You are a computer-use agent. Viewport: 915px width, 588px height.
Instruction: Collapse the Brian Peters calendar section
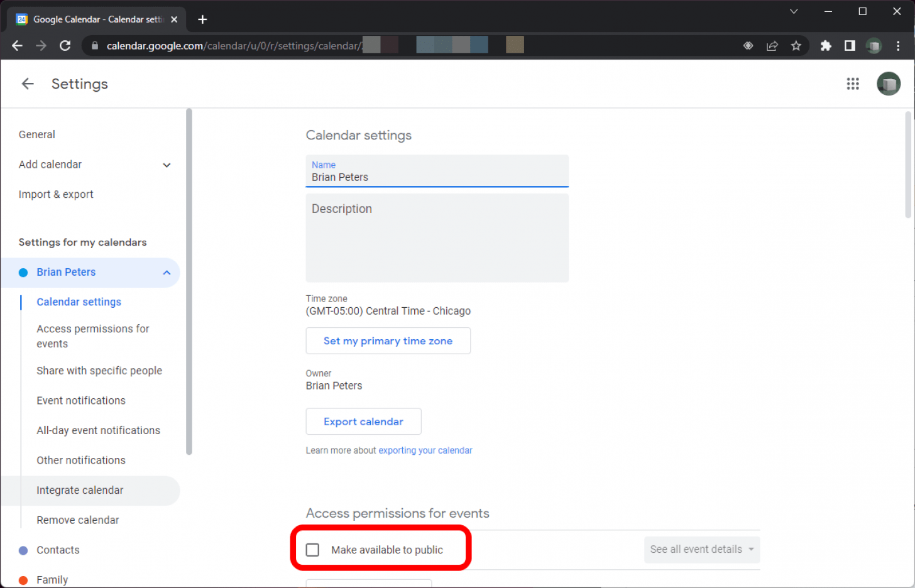167,273
